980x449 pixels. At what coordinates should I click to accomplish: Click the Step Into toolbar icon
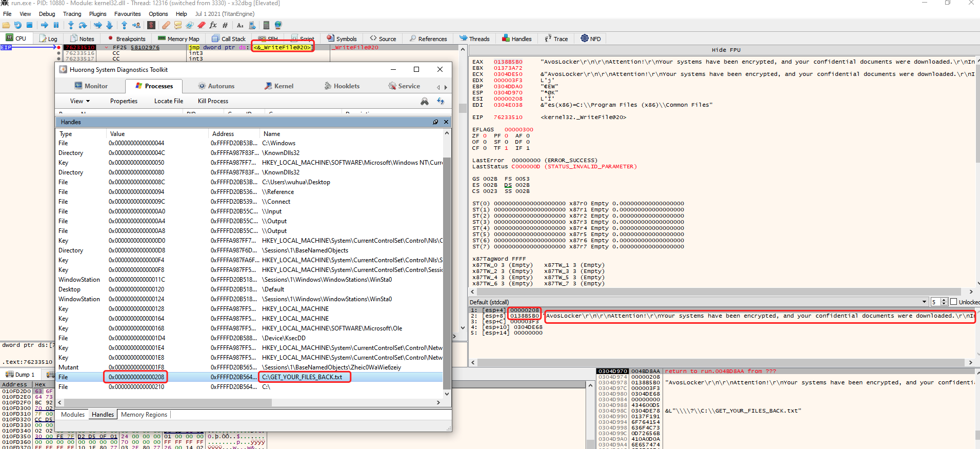click(x=71, y=25)
